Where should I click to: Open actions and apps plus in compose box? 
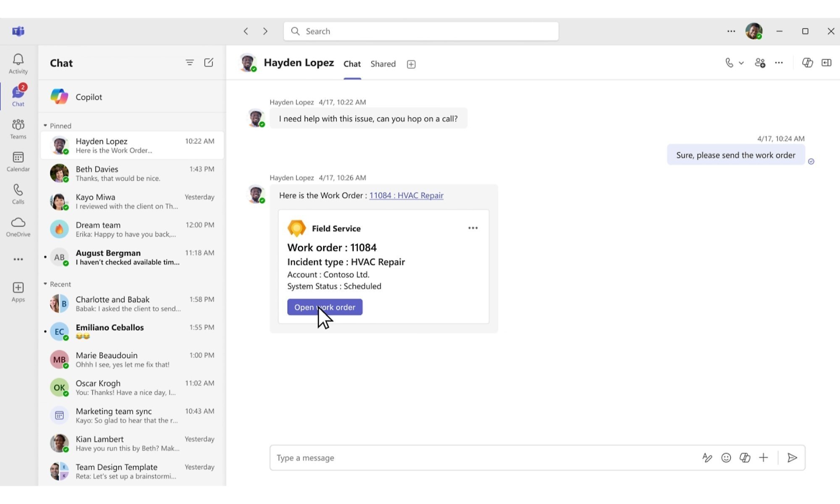click(764, 458)
